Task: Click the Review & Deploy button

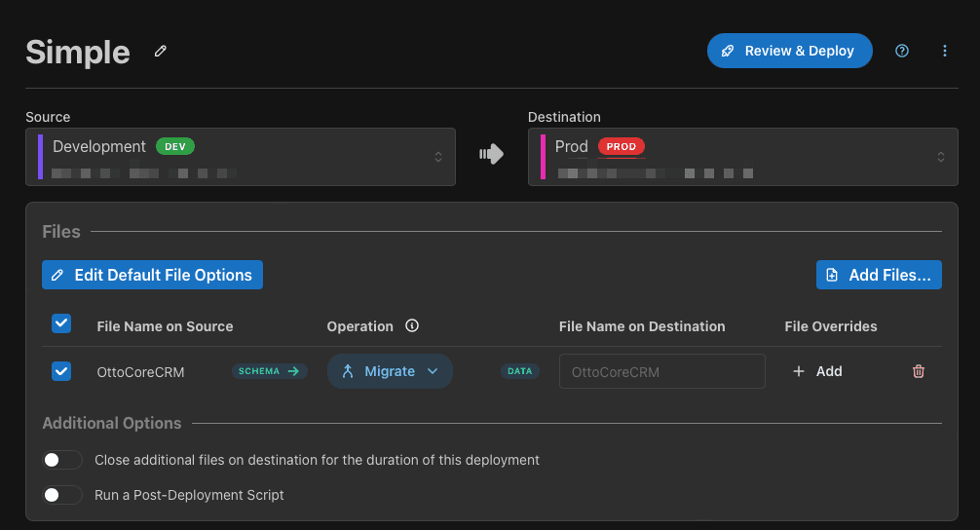Action: point(789,51)
